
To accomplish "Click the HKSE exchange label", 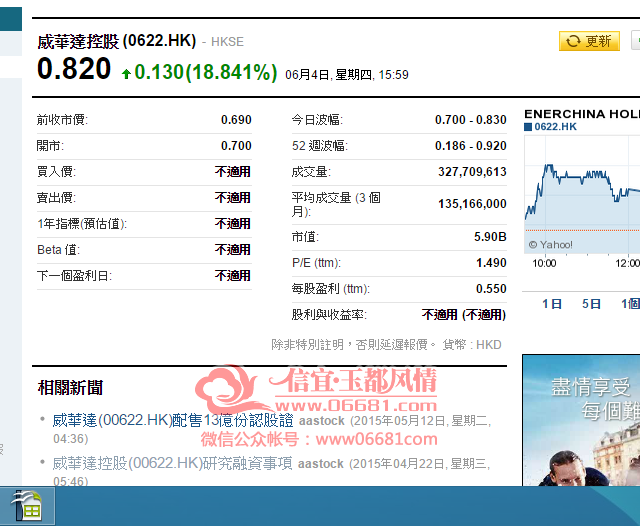I will pos(227,42).
